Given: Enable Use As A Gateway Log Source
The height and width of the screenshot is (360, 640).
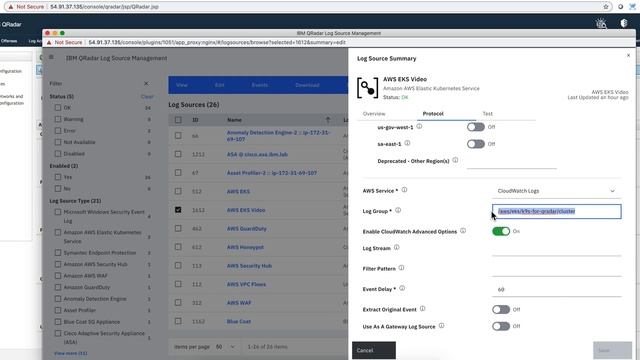Looking at the screenshot, I should (501, 326).
